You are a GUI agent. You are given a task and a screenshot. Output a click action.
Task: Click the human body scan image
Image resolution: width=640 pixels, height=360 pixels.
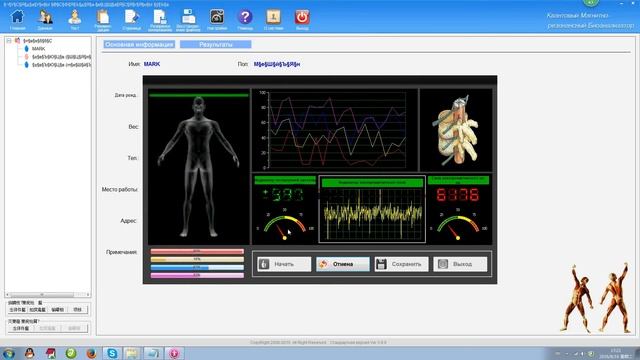[x=199, y=167]
